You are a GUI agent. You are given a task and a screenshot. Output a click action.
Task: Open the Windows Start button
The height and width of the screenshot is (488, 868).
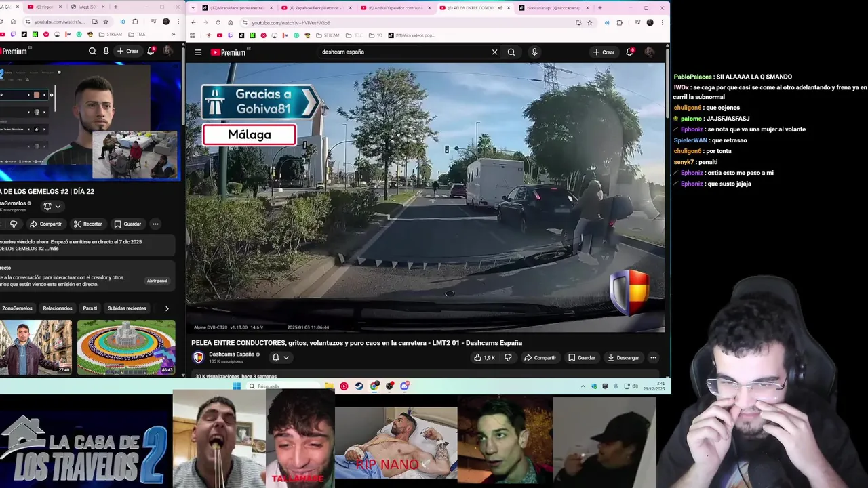[x=237, y=386]
